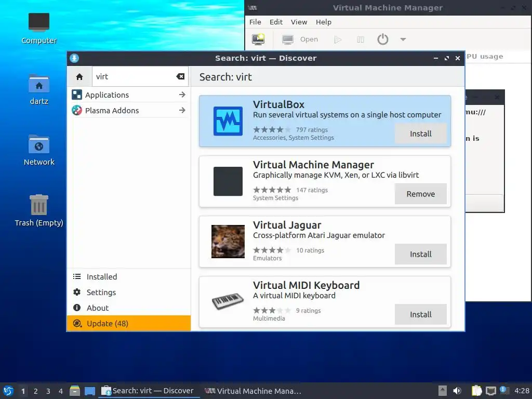This screenshot has height=399, width=532.
Task: Click the Virtual MIDI Keyboard icon
Action: (x=228, y=301)
